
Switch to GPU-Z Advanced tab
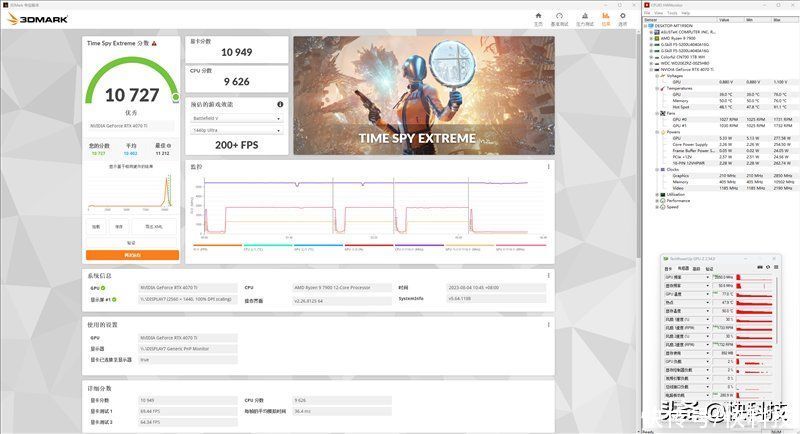696,268
